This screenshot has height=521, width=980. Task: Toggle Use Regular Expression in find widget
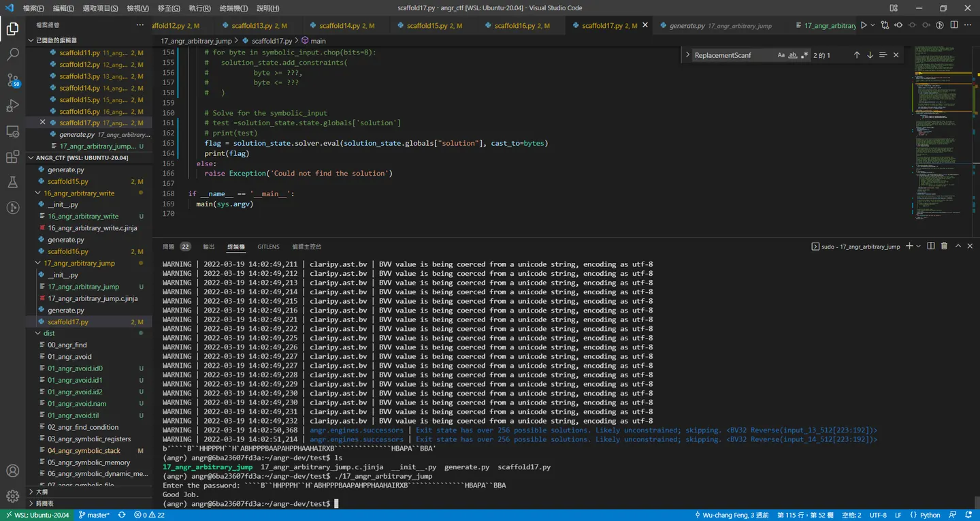pyautogui.click(x=804, y=55)
